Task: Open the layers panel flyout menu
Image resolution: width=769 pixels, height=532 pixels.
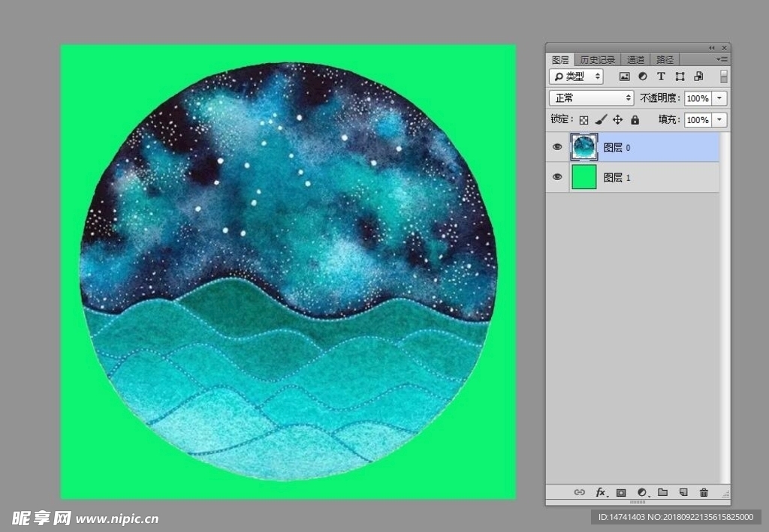Action: pyautogui.click(x=722, y=59)
